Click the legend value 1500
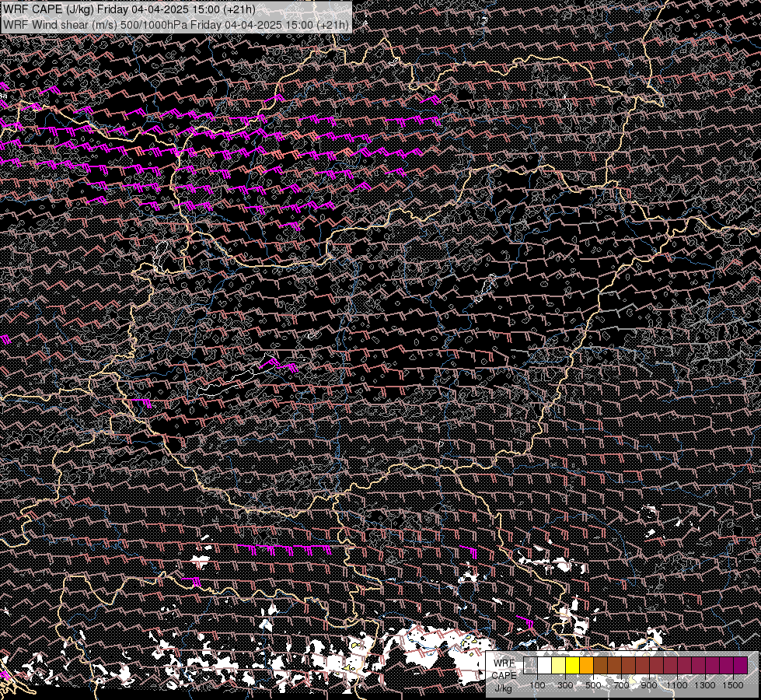Image resolution: width=761 pixels, height=700 pixels. (733, 685)
